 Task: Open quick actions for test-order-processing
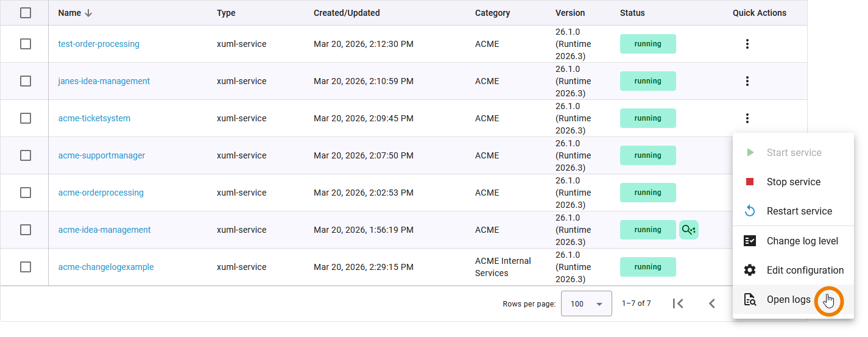coord(747,44)
